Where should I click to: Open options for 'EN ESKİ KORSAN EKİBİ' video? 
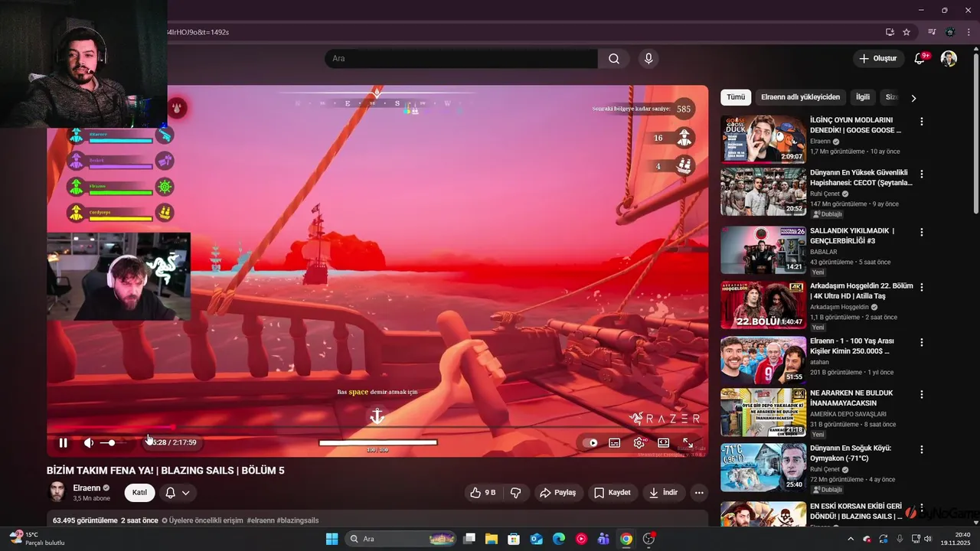coord(922,507)
